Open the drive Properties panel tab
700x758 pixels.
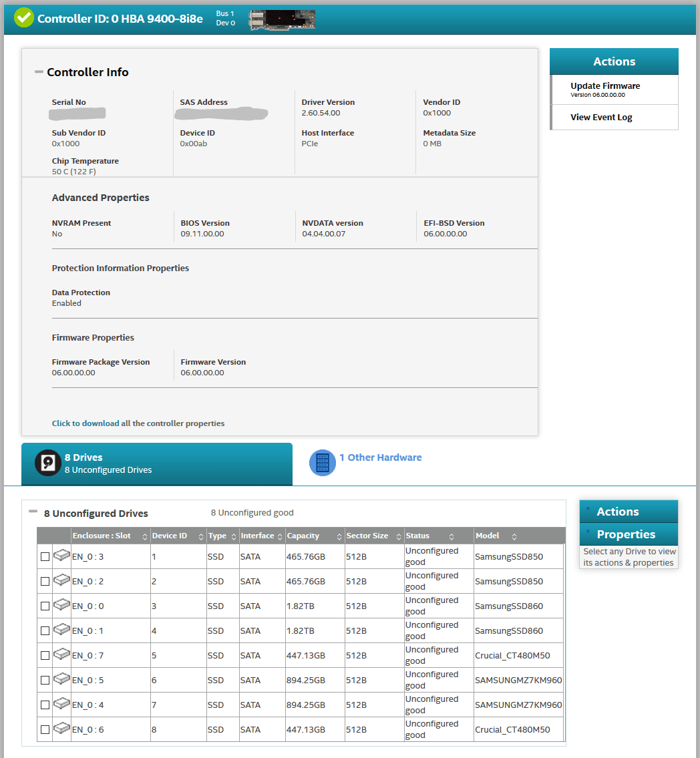629,534
